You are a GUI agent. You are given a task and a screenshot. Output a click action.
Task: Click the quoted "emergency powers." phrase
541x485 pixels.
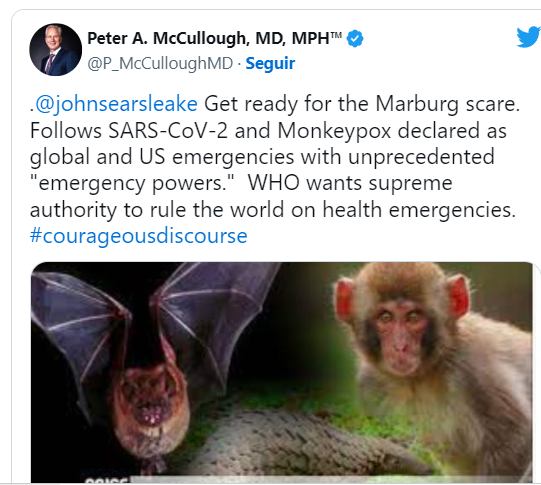tap(132, 183)
